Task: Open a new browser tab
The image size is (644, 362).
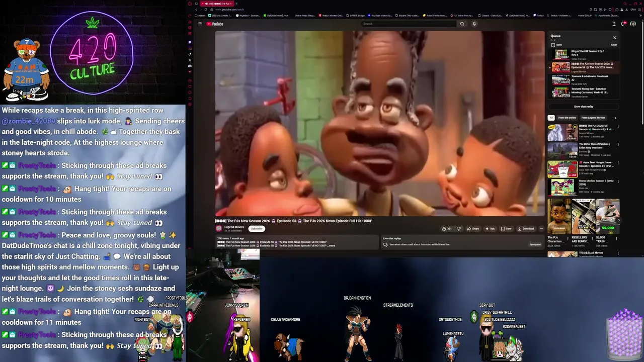Action: pyautogui.click(x=236, y=4)
